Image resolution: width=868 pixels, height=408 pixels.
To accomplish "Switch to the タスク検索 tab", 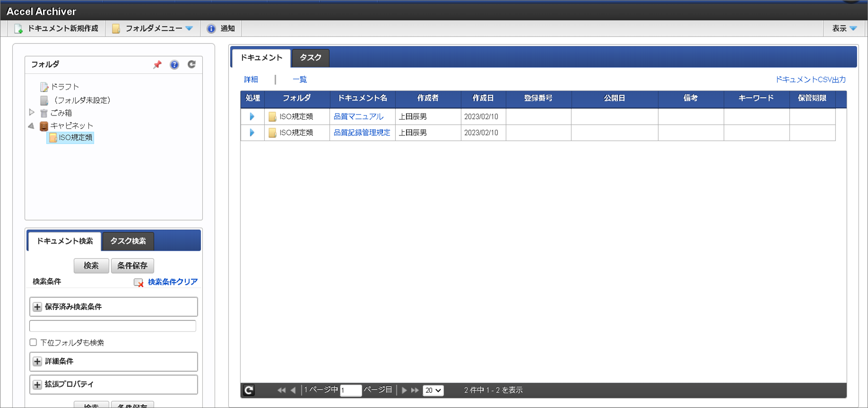I will point(128,241).
